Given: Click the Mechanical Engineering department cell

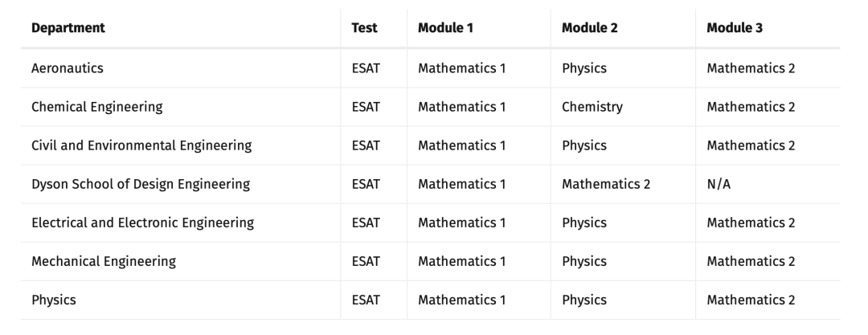Looking at the screenshot, I should pyautogui.click(x=104, y=261).
